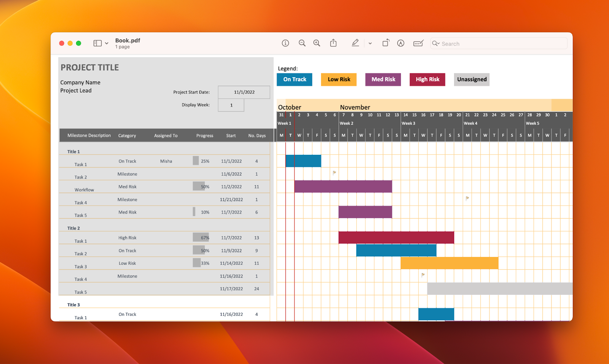Show the Markup toolbar
Viewport: 609px width, 364px height.
[x=400, y=43]
